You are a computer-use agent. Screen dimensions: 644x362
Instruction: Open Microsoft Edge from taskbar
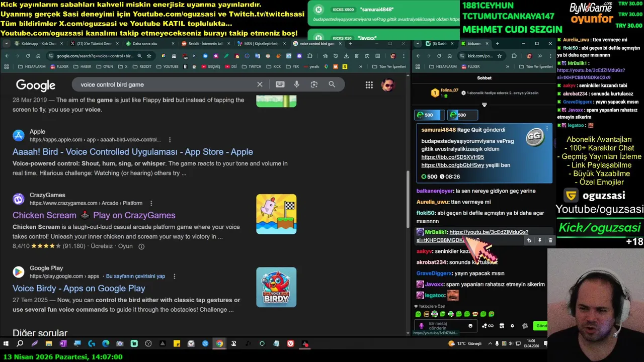click(x=106, y=344)
